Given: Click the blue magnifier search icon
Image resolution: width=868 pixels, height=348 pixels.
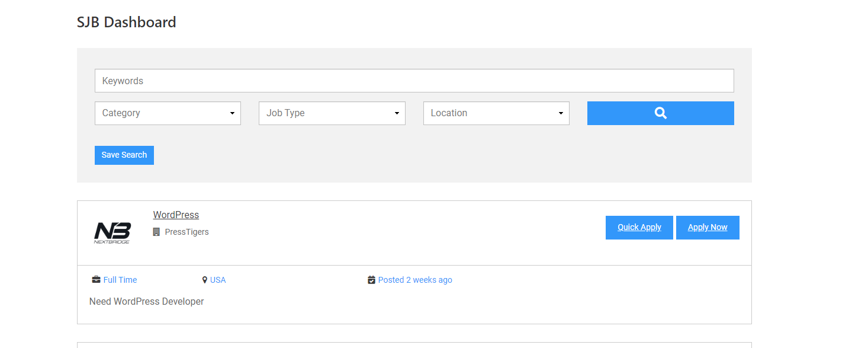Looking at the screenshot, I should pos(660,113).
